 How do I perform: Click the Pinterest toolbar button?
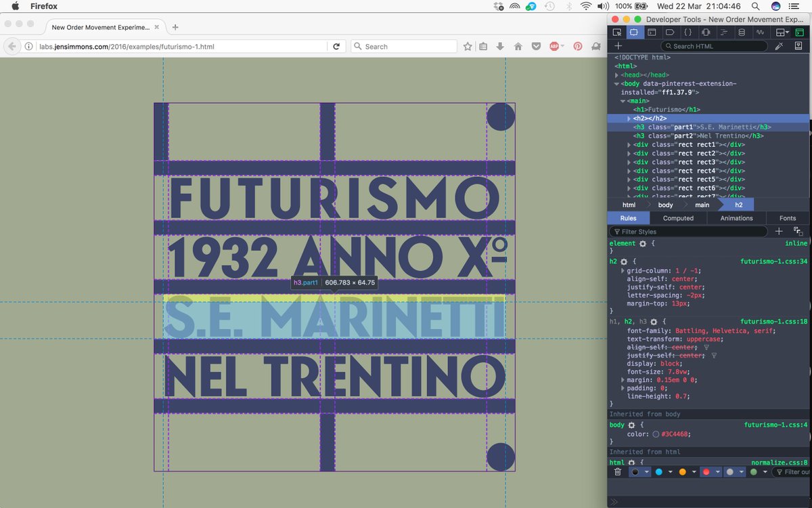point(578,46)
